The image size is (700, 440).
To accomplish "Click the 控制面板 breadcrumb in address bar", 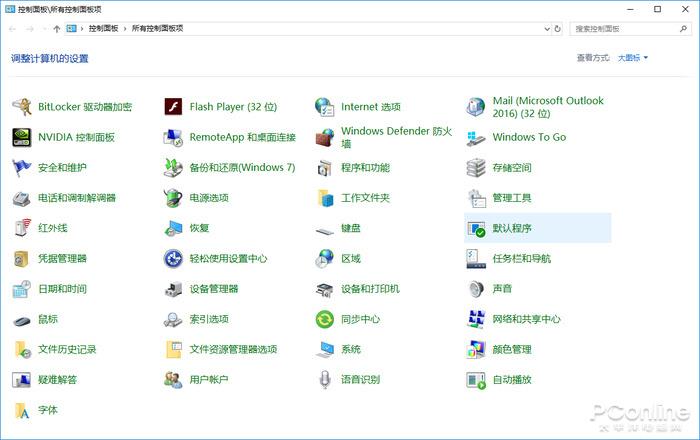I will (103, 29).
